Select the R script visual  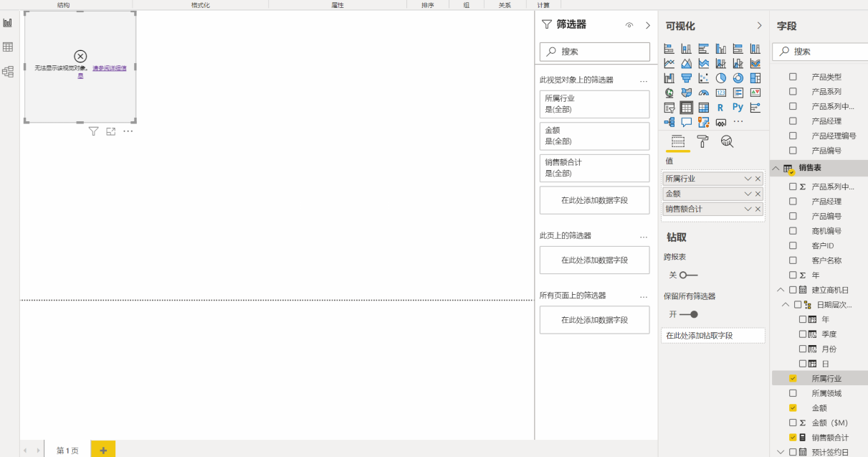(721, 108)
